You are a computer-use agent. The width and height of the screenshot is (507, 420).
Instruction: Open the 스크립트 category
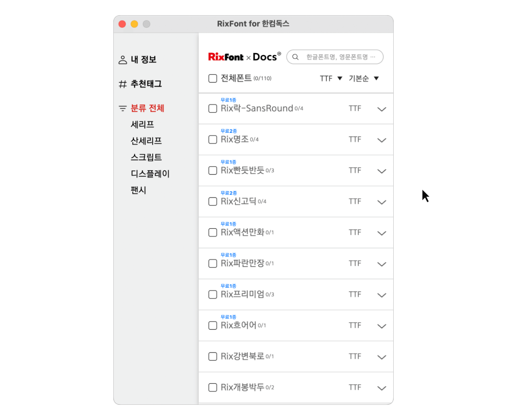pyautogui.click(x=146, y=157)
